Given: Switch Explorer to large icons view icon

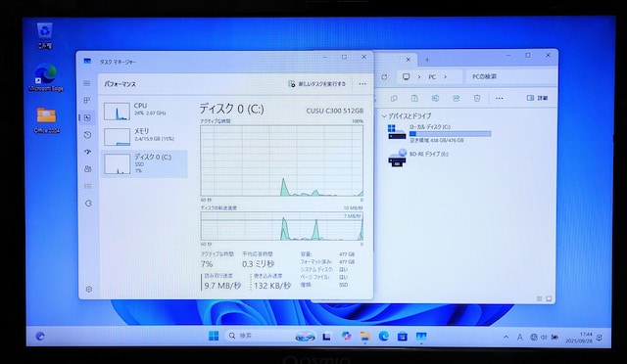Looking at the screenshot, I should (x=549, y=298).
